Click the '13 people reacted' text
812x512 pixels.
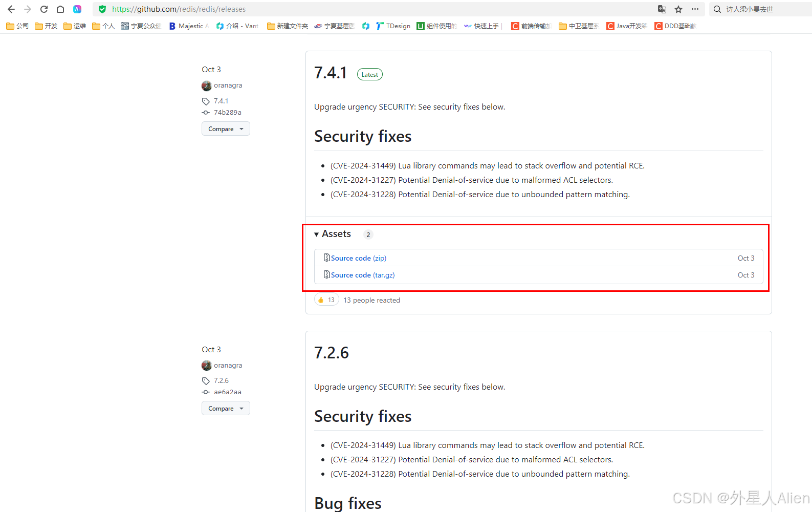(371, 300)
